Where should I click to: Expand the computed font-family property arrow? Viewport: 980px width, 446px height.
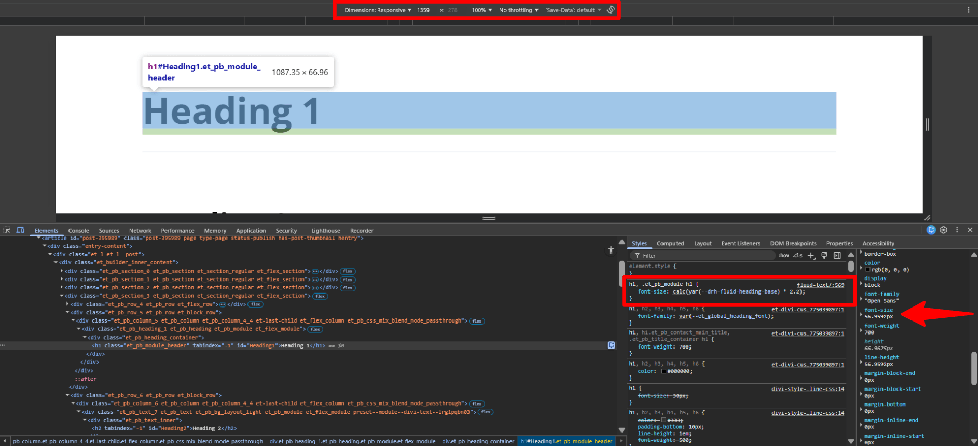861,298
